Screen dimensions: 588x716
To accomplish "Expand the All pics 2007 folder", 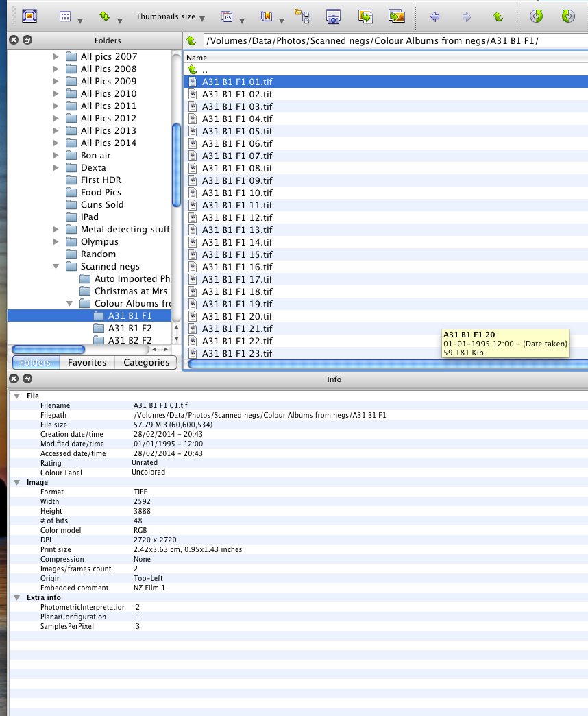I will point(56,57).
